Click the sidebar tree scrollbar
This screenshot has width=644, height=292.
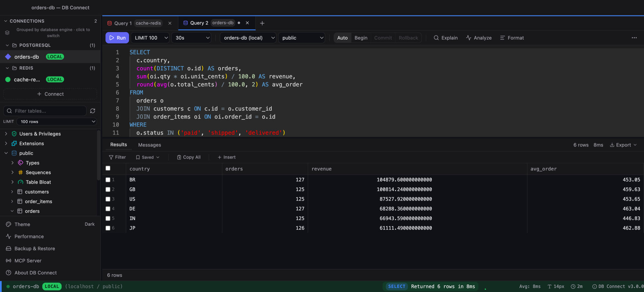(x=99, y=155)
